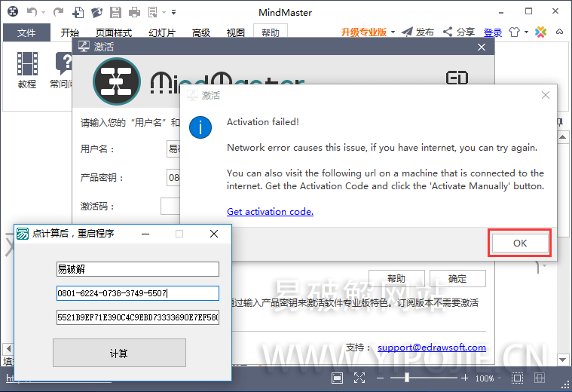This screenshot has width=572, height=392.
Task: Save document with floppy disk icon
Action: coord(115,12)
